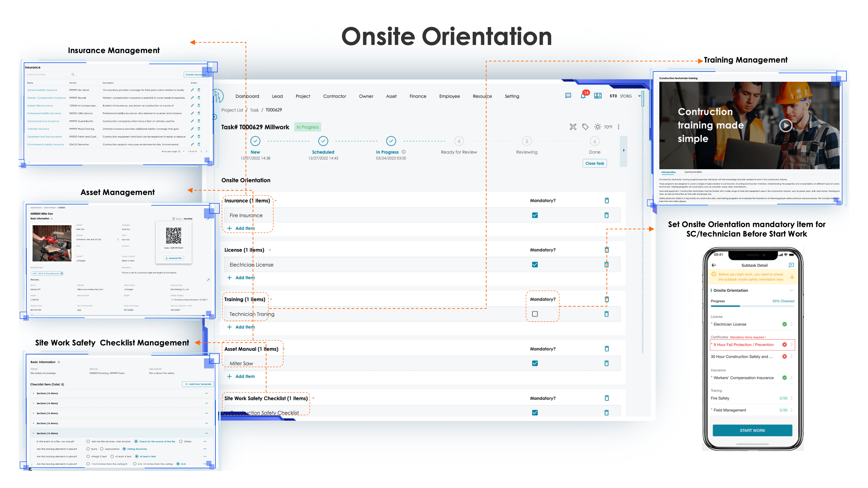Uncheck mandatory for Fire Insurance
This screenshot has height=488, width=868.
click(x=535, y=215)
